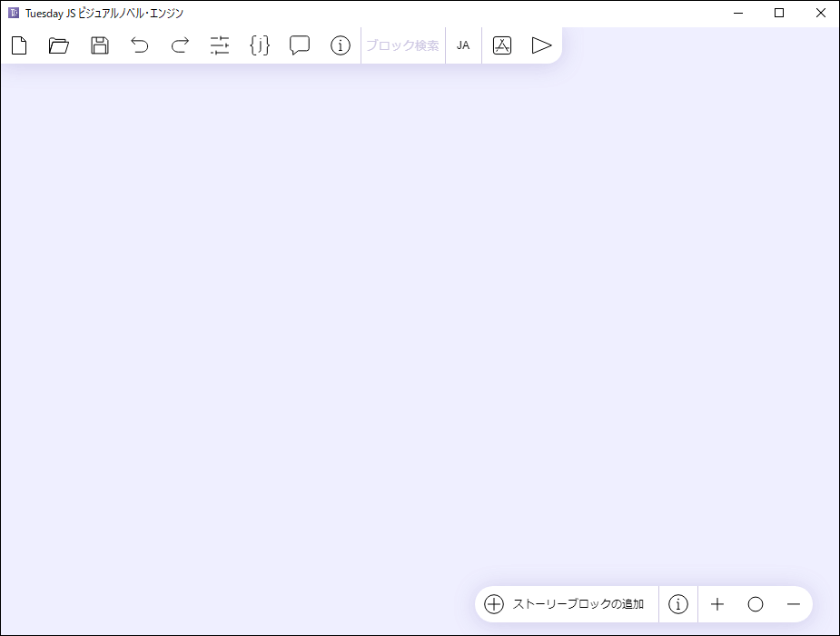The width and height of the screenshot is (840, 636).
Task: Zoom in with the plus icon
Action: coord(717,604)
